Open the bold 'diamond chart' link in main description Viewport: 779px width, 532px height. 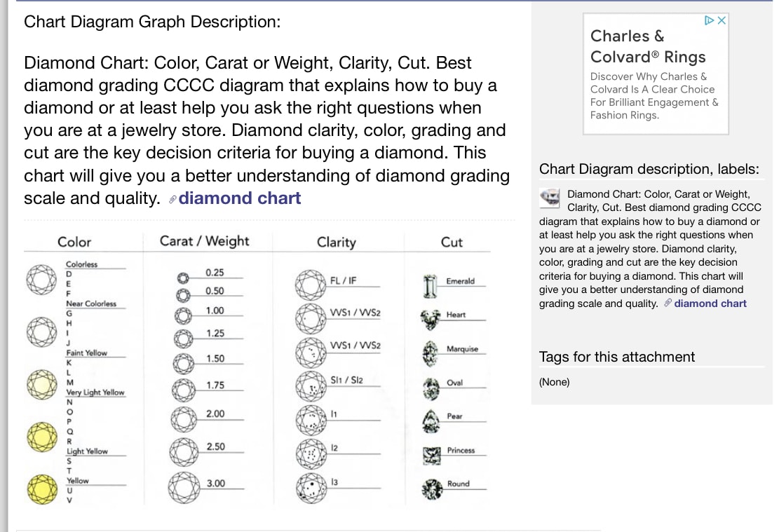(240, 198)
